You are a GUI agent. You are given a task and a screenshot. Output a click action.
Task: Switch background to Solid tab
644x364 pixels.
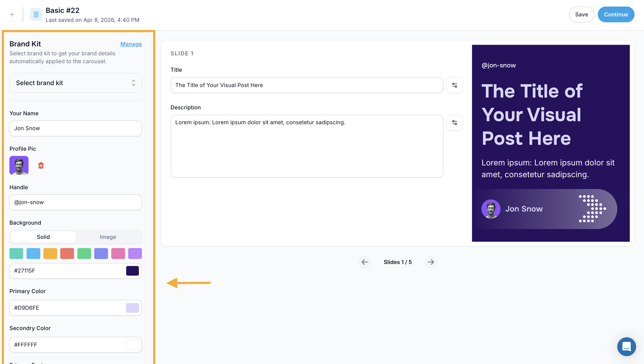43,237
